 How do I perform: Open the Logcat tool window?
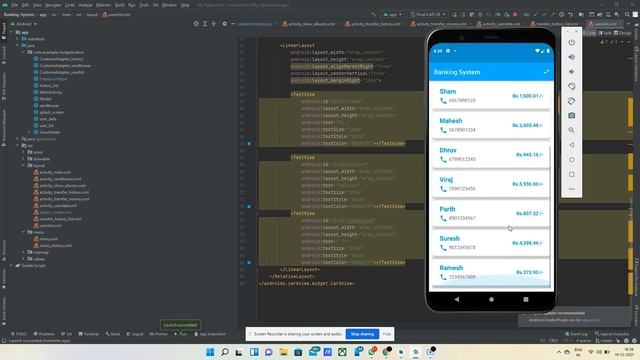point(134,334)
